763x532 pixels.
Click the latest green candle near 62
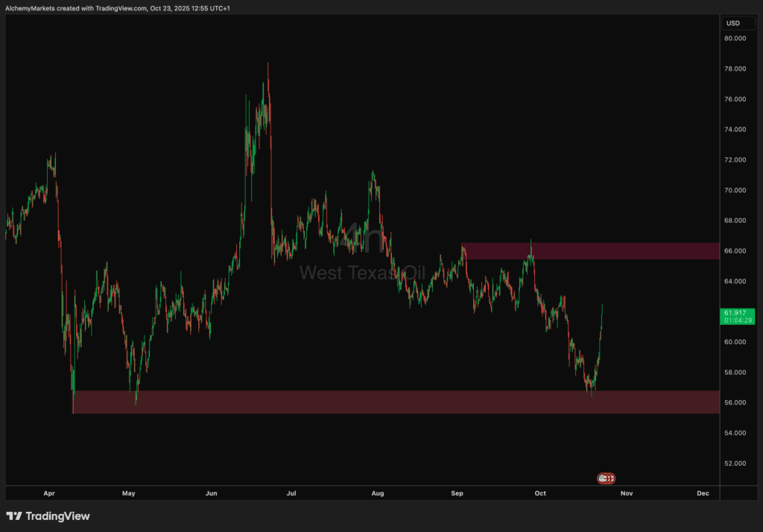point(601,309)
